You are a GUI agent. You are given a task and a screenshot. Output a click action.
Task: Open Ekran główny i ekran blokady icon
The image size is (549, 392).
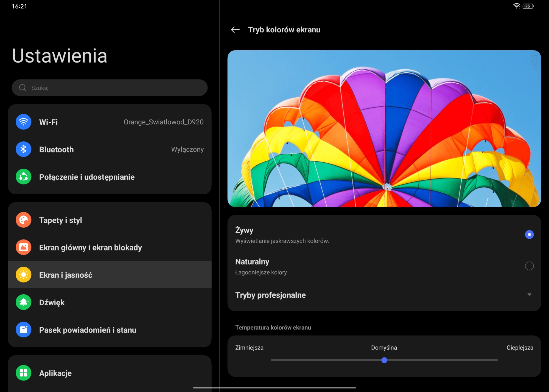(24, 247)
